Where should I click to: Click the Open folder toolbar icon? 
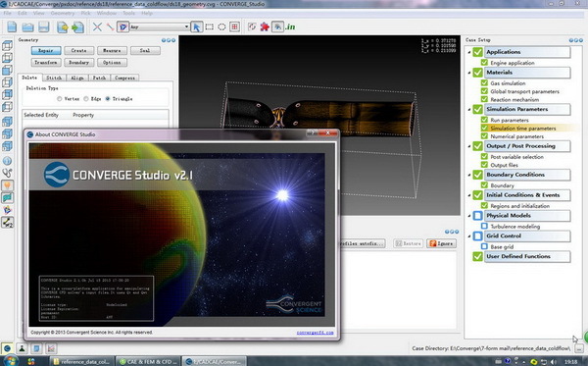27,27
